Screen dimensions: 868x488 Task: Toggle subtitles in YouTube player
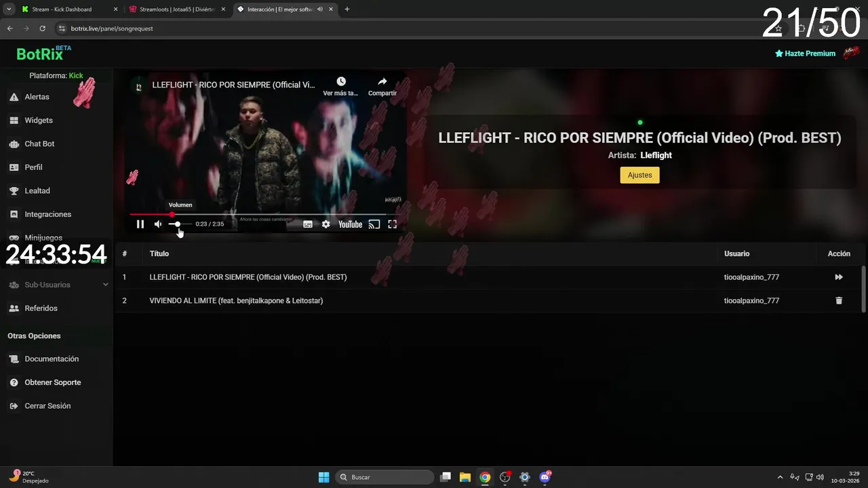click(308, 224)
